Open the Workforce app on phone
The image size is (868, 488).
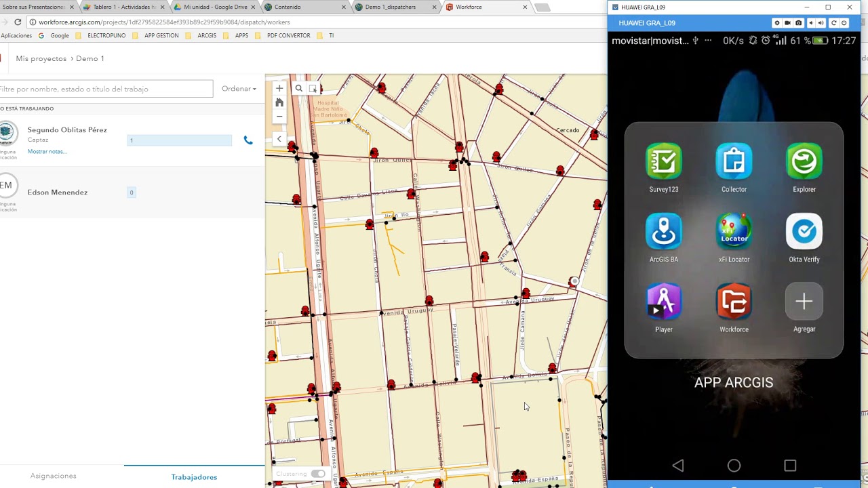734,308
